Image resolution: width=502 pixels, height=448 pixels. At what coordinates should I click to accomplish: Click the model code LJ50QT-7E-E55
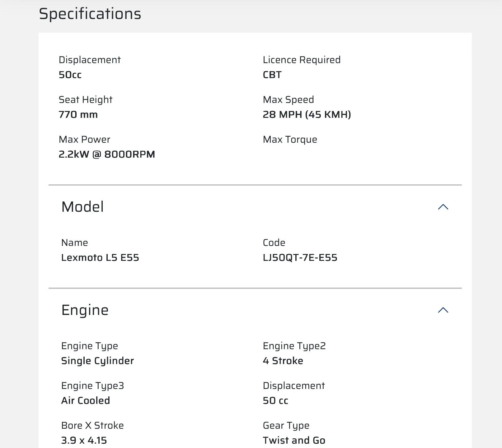click(x=300, y=258)
